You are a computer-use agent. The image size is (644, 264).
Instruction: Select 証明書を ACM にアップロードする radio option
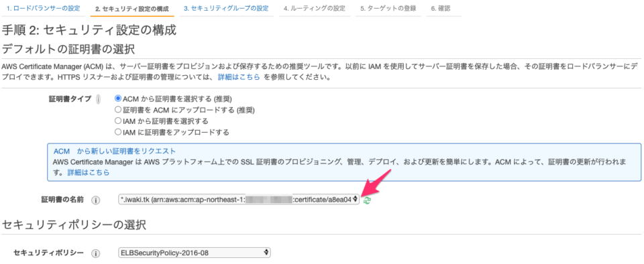(x=118, y=110)
